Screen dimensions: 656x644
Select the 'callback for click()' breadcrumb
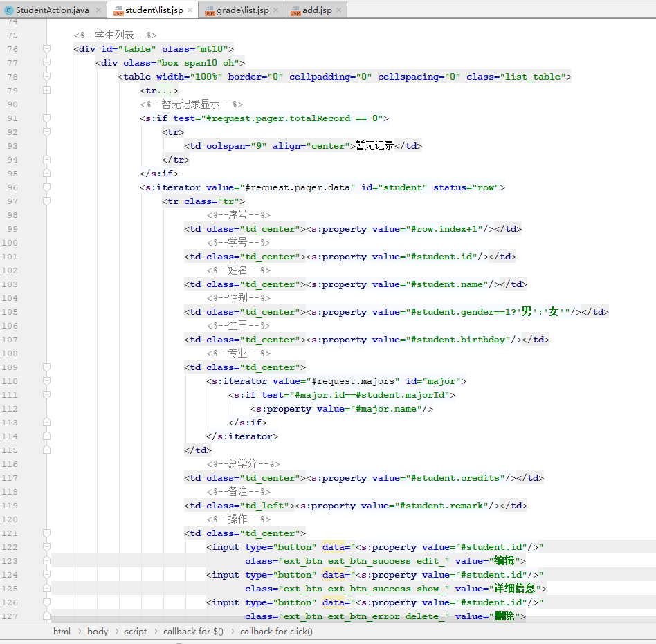[x=276, y=631]
